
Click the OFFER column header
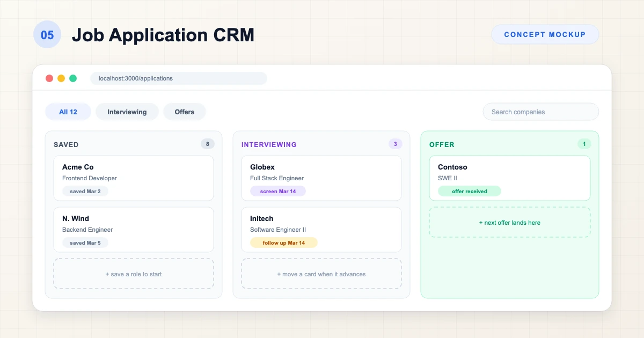[442, 144]
